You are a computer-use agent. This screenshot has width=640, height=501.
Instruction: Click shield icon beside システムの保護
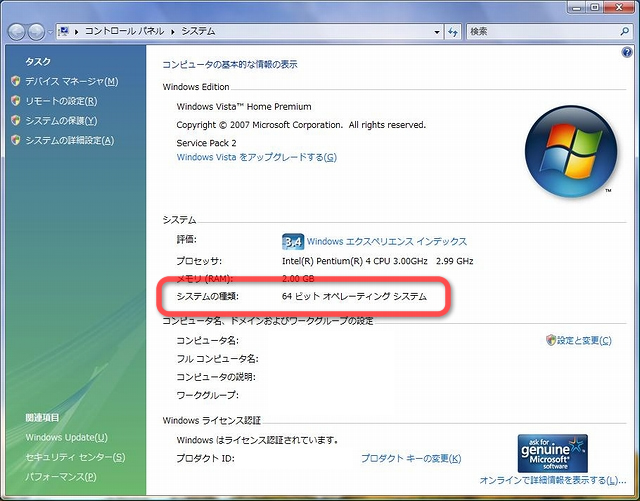(16, 120)
